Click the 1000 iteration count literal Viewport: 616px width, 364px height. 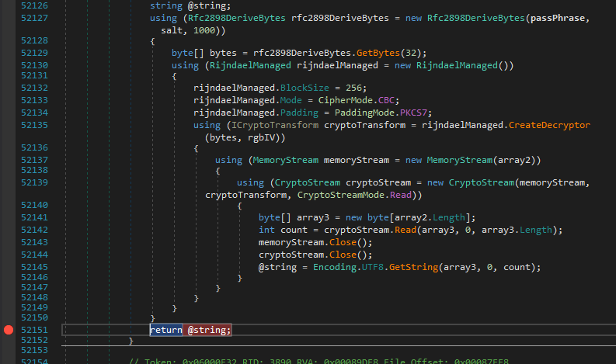point(204,30)
